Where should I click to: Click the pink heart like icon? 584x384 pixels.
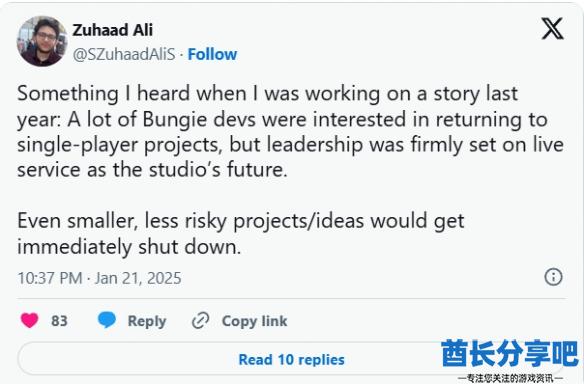(x=29, y=320)
